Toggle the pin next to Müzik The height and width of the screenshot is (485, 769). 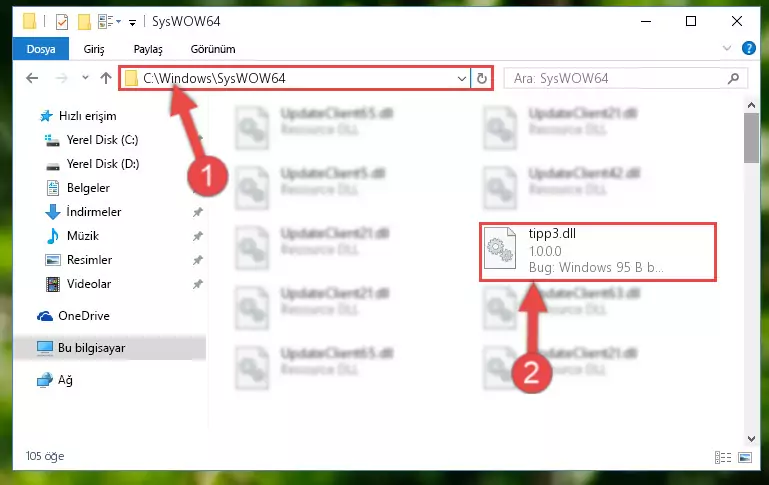pos(198,236)
